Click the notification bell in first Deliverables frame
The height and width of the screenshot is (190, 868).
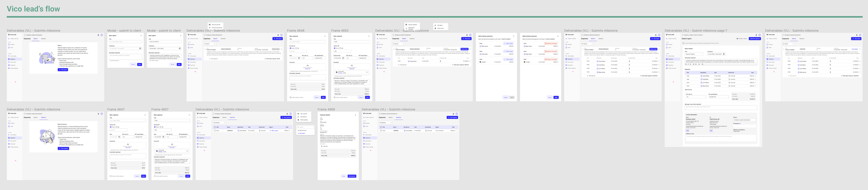98,35
